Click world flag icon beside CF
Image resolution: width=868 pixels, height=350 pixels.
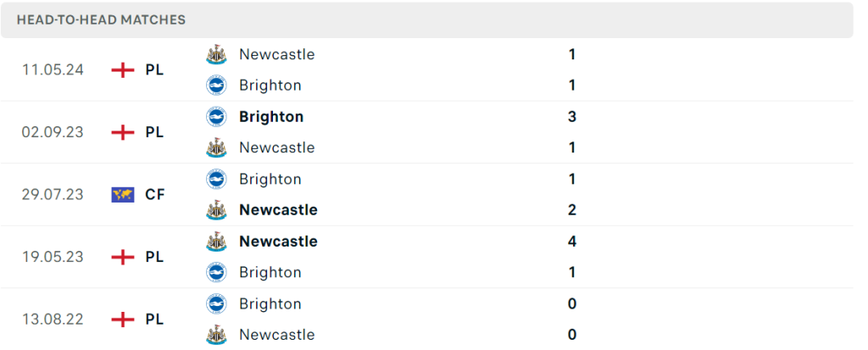click(x=123, y=194)
